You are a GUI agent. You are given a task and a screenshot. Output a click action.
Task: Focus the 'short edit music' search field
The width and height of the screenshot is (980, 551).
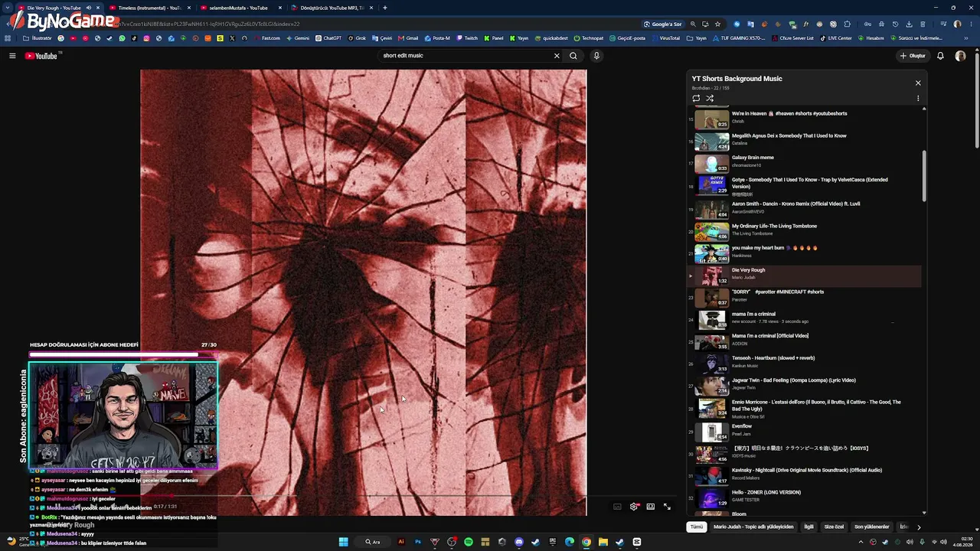tap(465, 56)
